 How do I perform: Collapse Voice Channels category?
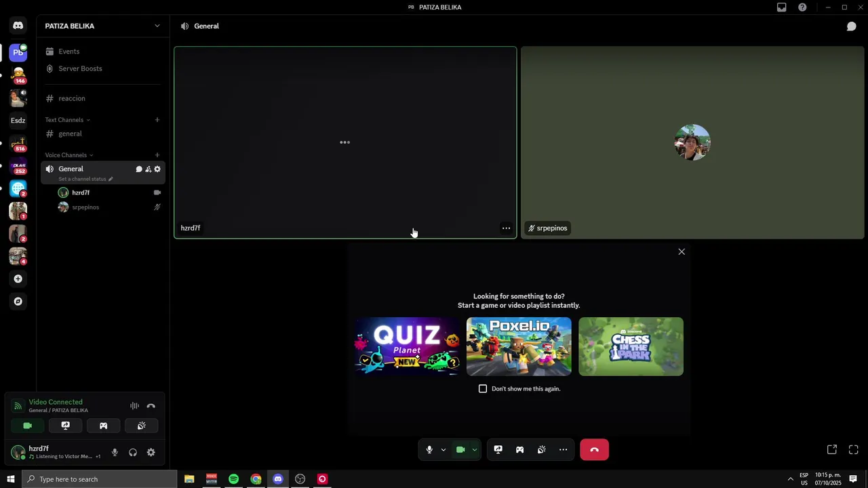point(69,155)
